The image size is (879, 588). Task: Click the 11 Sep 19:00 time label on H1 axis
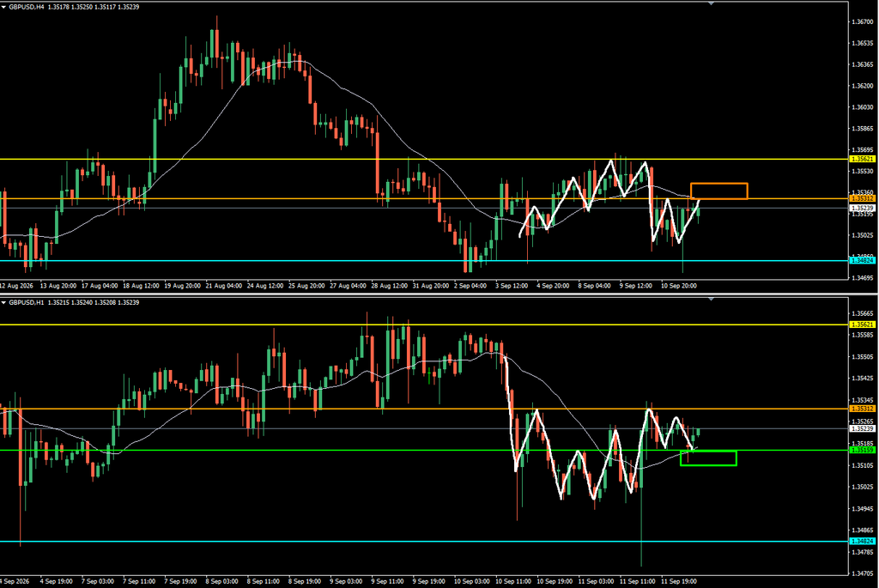point(678,581)
